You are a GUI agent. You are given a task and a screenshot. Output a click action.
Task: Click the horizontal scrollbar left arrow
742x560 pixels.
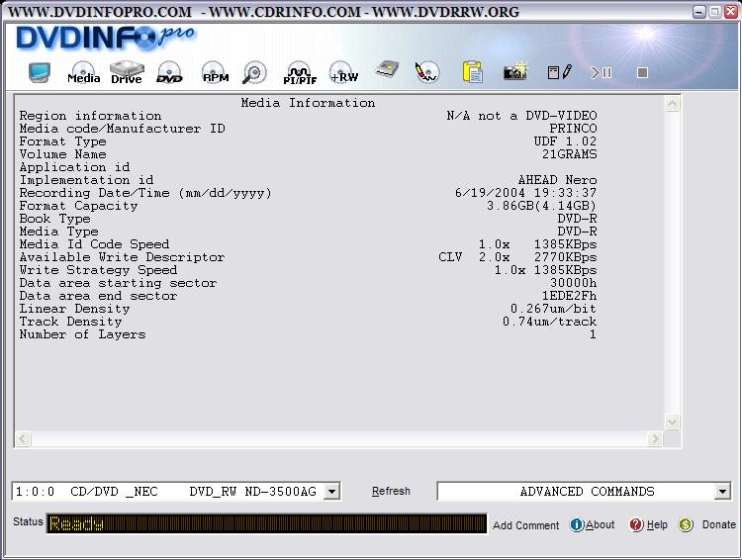click(x=23, y=439)
